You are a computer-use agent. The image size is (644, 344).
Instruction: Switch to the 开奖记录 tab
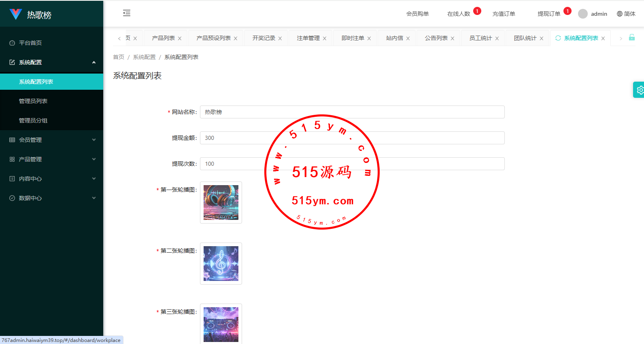tap(264, 38)
